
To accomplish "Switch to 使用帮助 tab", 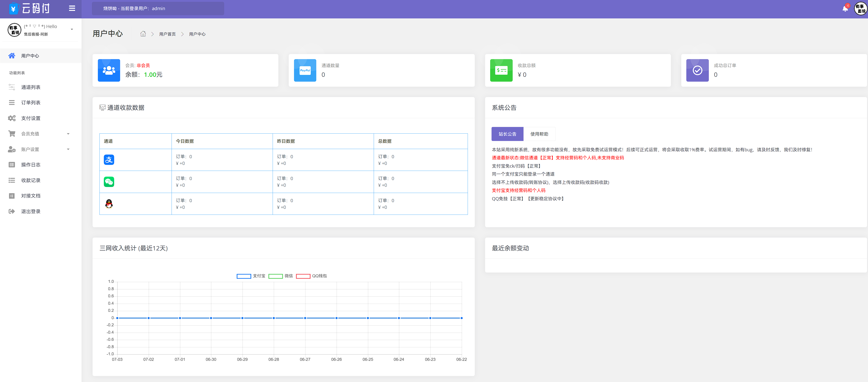I will coord(539,134).
